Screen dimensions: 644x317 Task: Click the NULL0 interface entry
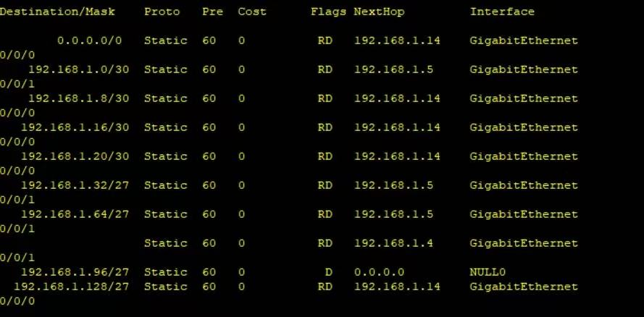(488, 272)
